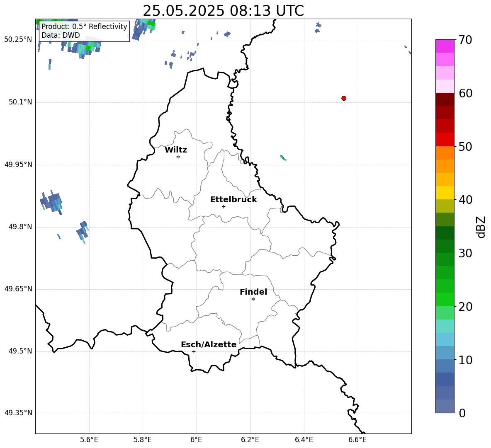This screenshot has width=491, height=448.
Task: Click the 6°E longitude label
Action: click(196, 440)
